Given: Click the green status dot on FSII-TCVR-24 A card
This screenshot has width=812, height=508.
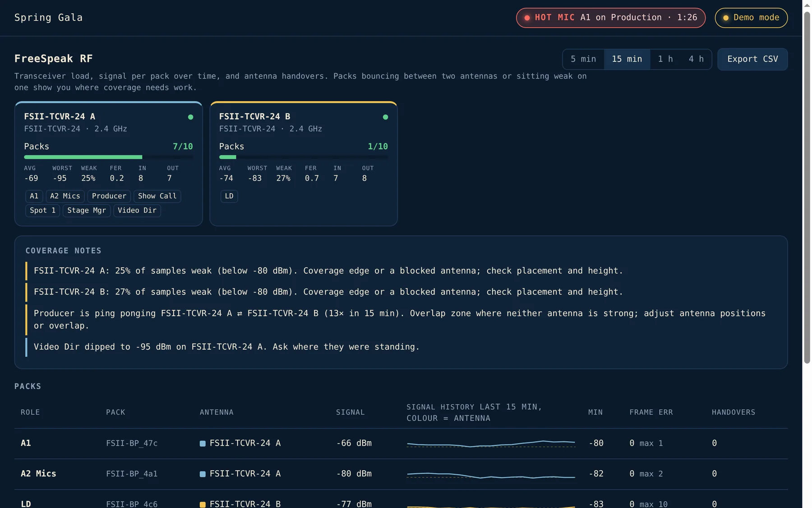Looking at the screenshot, I should tap(190, 117).
